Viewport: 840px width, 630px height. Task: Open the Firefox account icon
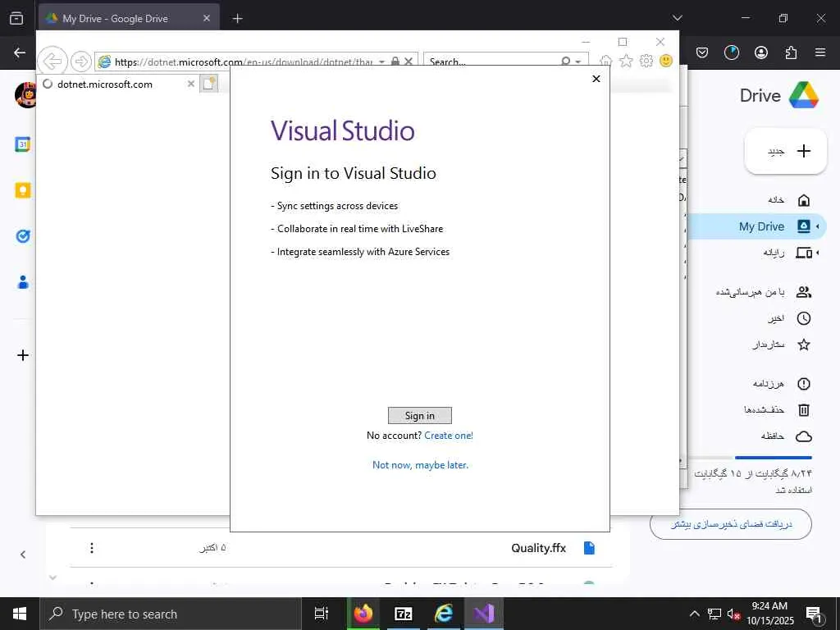[x=760, y=52]
